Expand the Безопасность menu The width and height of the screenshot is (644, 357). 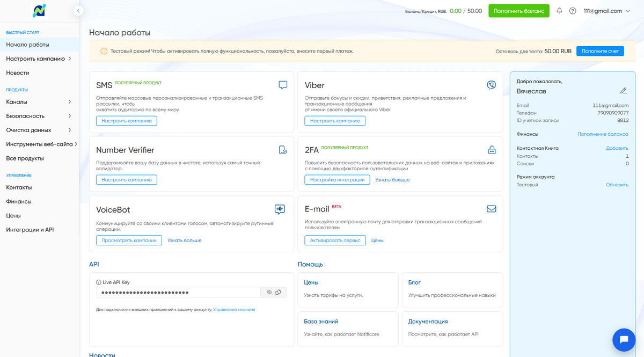[39, 115]
